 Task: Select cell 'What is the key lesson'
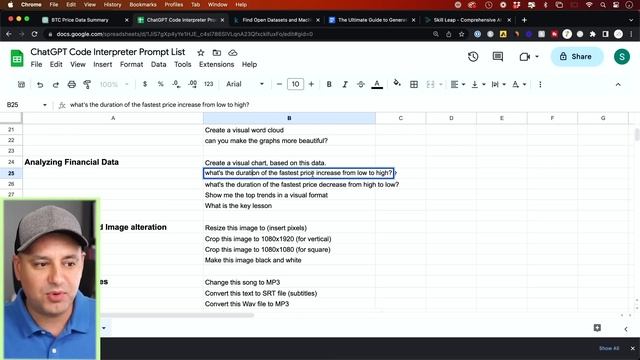[x=289, y=206]
